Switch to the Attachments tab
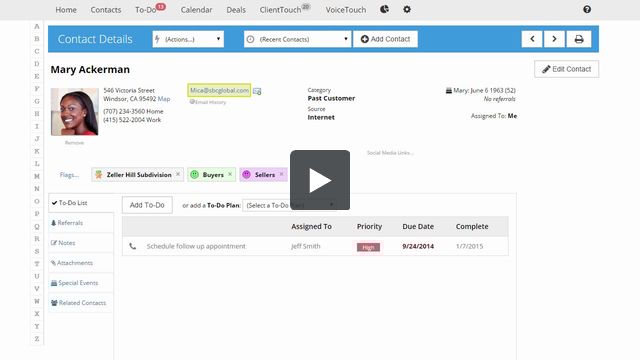640x360 pixels. (81, 263)
